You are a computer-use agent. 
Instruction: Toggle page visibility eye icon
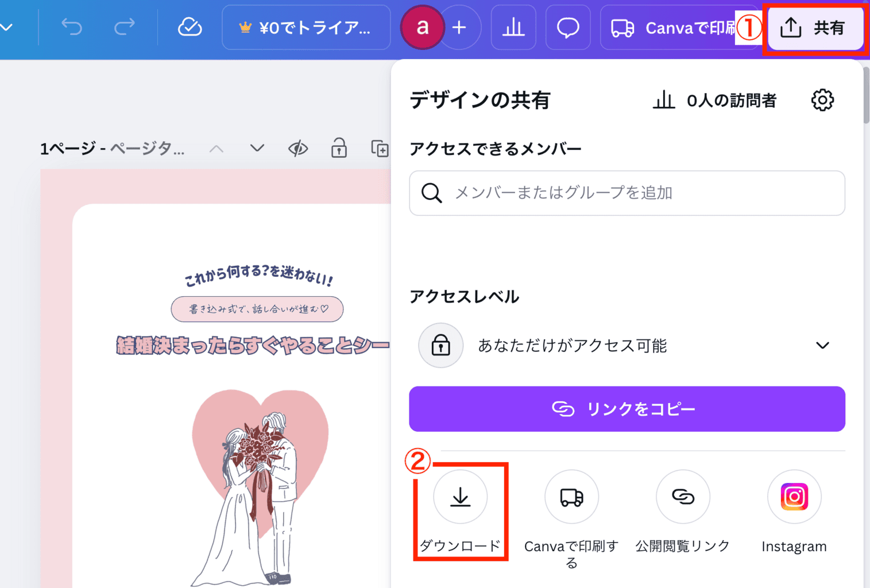pyautogui.click(x=297, y=149)
